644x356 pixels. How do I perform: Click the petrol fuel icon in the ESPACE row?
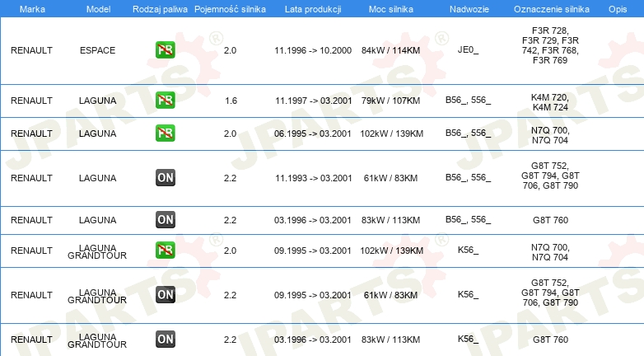point(165,50)
